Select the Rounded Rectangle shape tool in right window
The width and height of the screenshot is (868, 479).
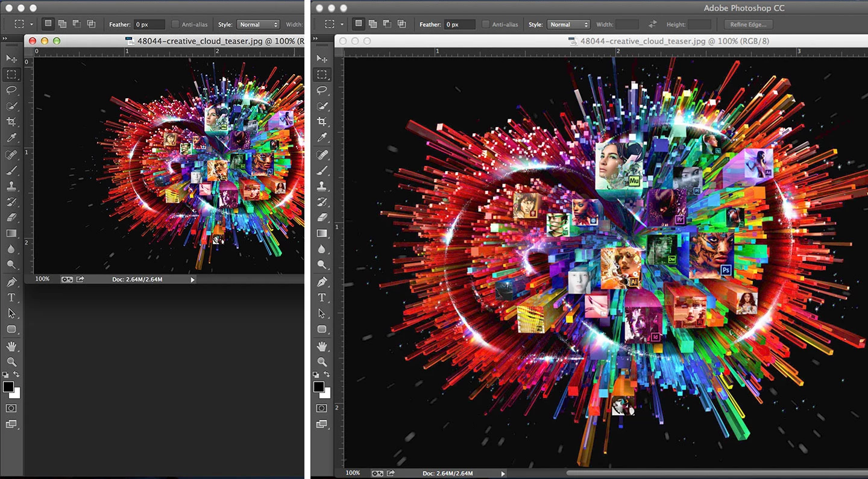coord(322,329)
